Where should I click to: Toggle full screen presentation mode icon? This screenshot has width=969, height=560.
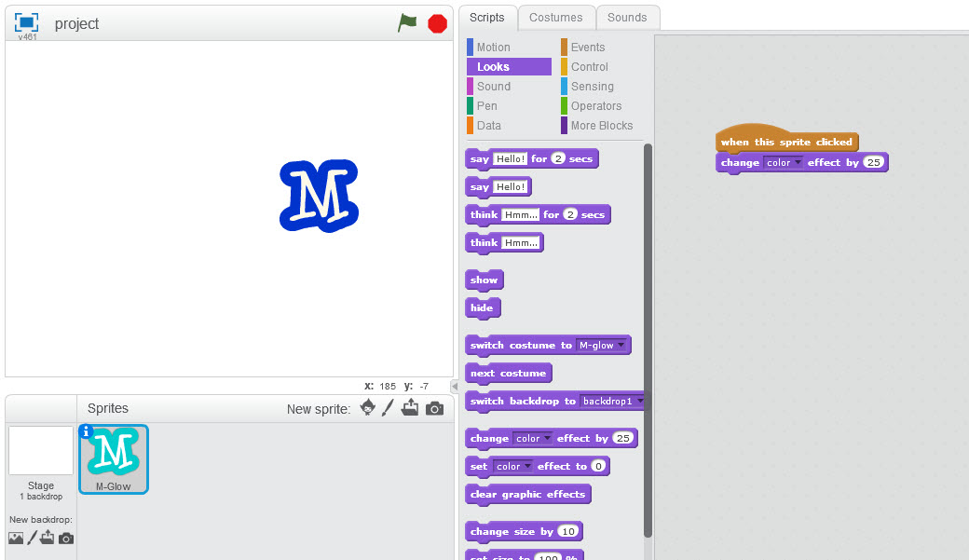tap(26, 23)
